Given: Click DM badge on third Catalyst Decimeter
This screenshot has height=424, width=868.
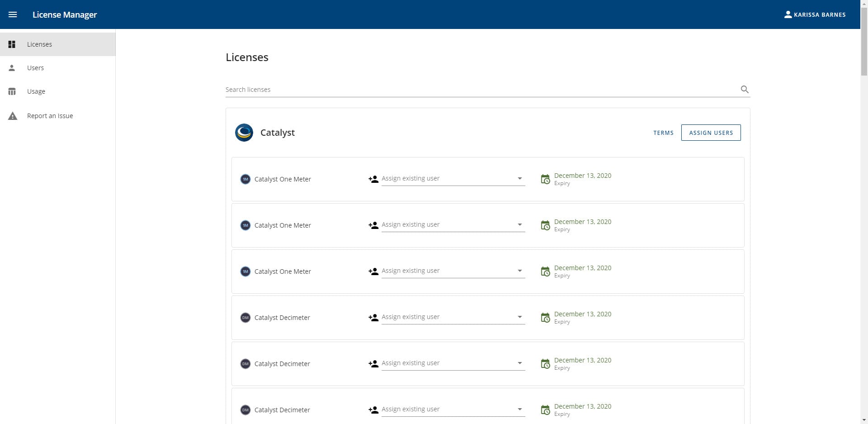Looking at the screenshot, I should pyautogui.click(x=245, y=410).
